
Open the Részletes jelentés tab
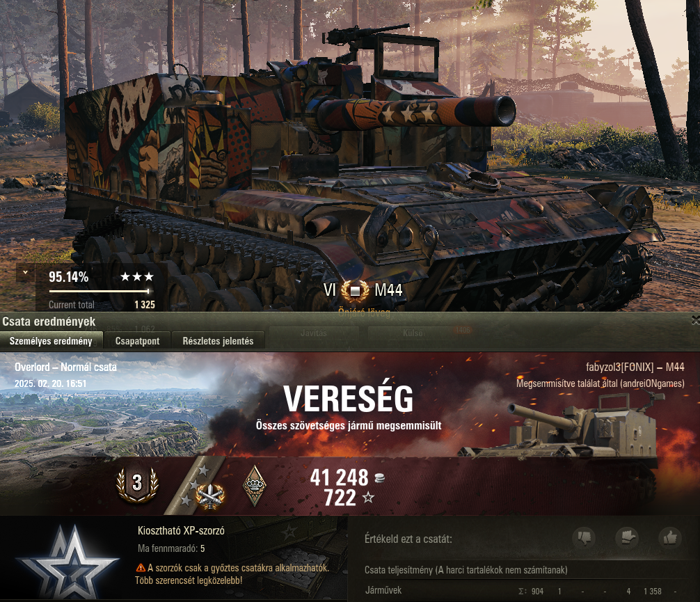pyautogui.click(x=218, y=341)
